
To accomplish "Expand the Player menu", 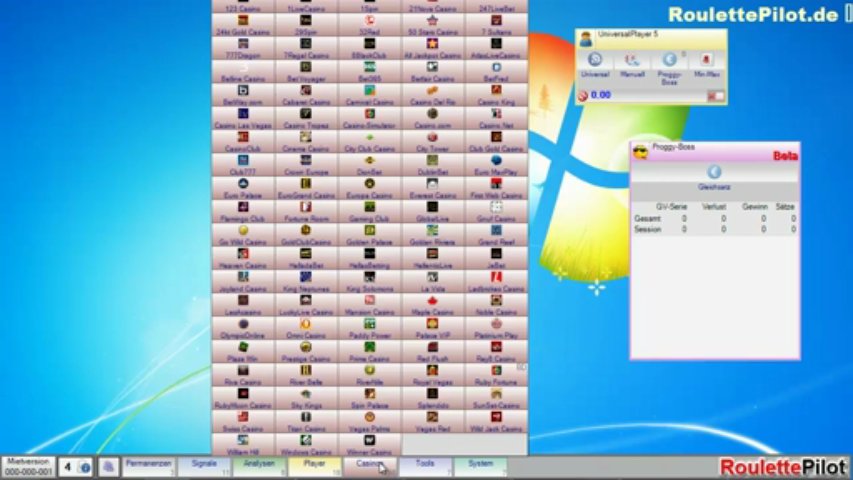I will pos(314,466).
